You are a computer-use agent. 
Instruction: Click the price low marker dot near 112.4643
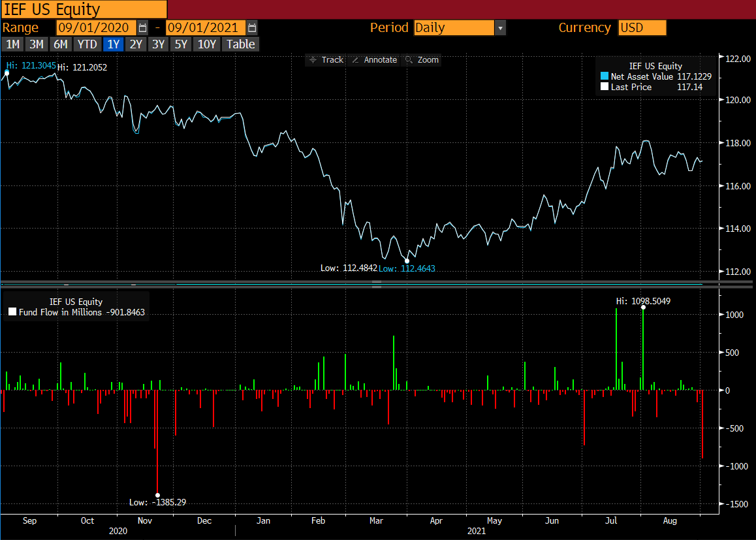click(x=407, y=261)
